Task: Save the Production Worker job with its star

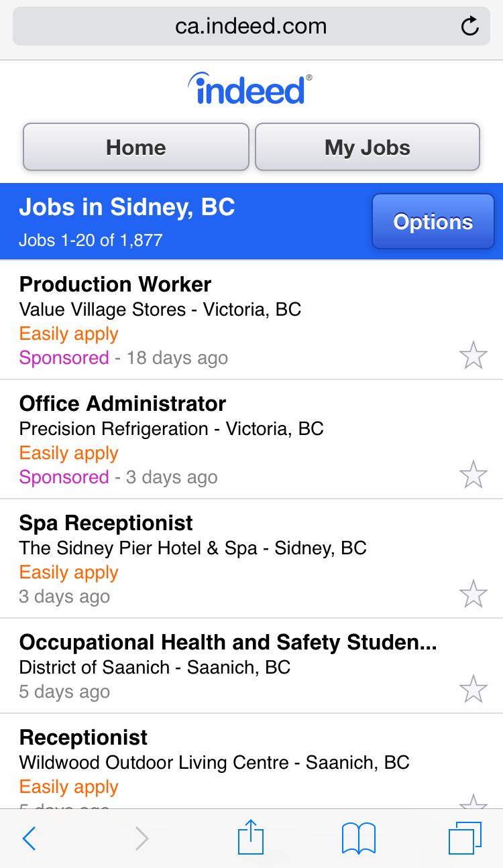Action: [473, 355]
